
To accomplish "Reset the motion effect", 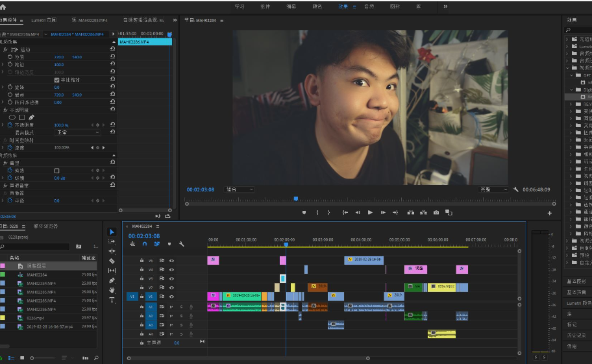I will tap(112, 49).
